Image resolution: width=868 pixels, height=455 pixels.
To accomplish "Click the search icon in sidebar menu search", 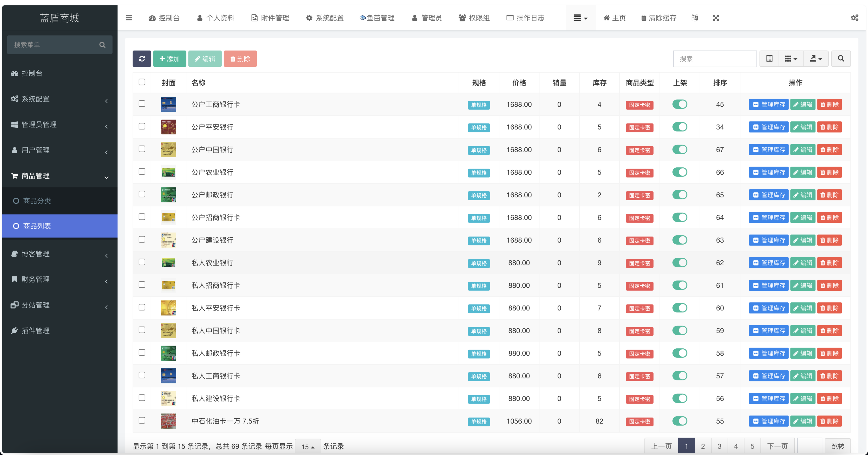I will click(102, 45).
